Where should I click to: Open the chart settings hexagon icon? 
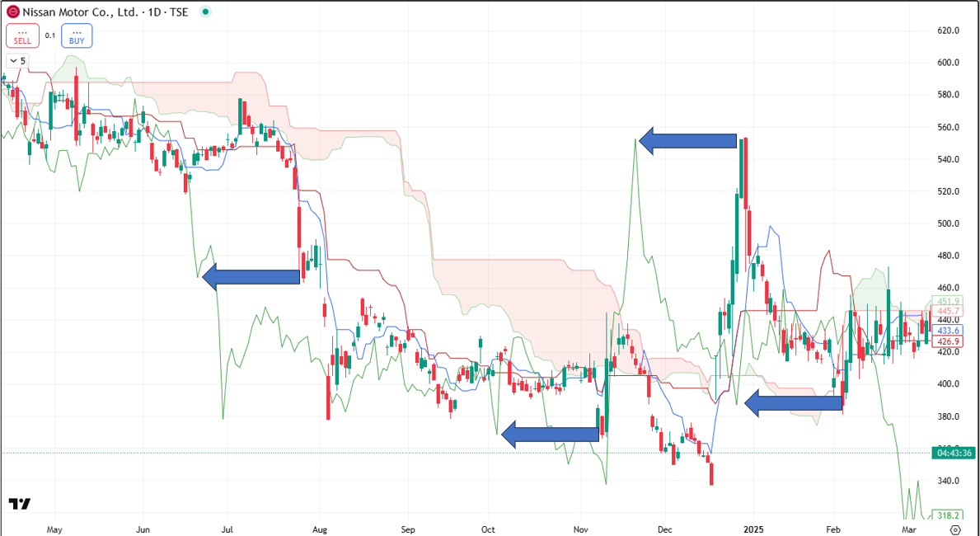point(954,529)
